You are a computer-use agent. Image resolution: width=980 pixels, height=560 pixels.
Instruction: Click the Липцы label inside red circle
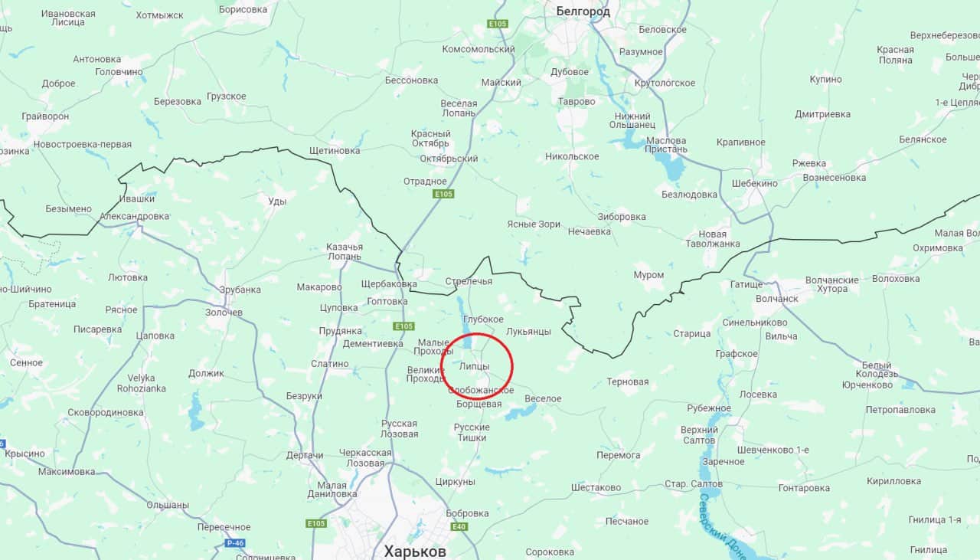click(x=474, y=367)
